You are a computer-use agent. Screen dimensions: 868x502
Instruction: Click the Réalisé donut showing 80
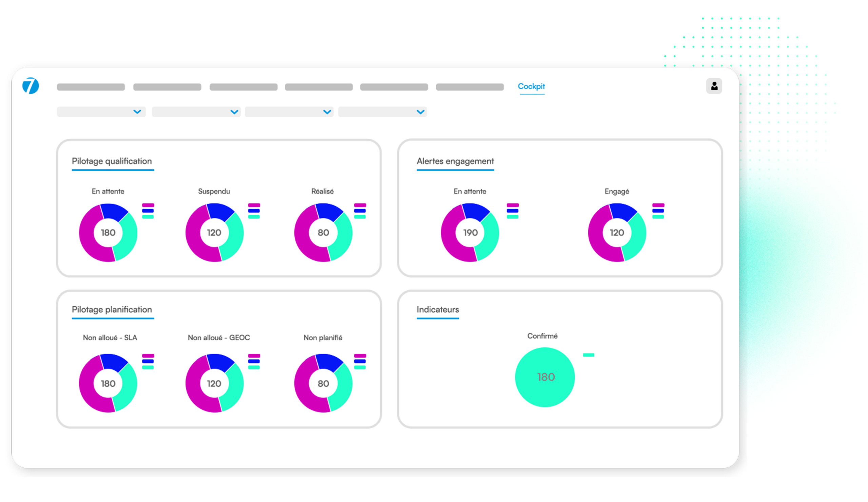coord(323,233)
